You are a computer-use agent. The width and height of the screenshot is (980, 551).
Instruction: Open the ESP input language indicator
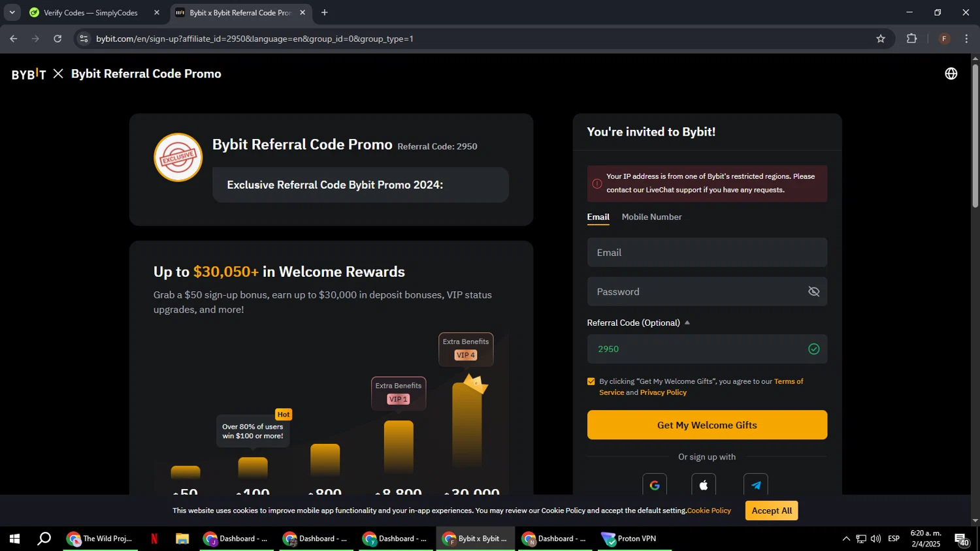pyautogui.click(x=894, y=539)
